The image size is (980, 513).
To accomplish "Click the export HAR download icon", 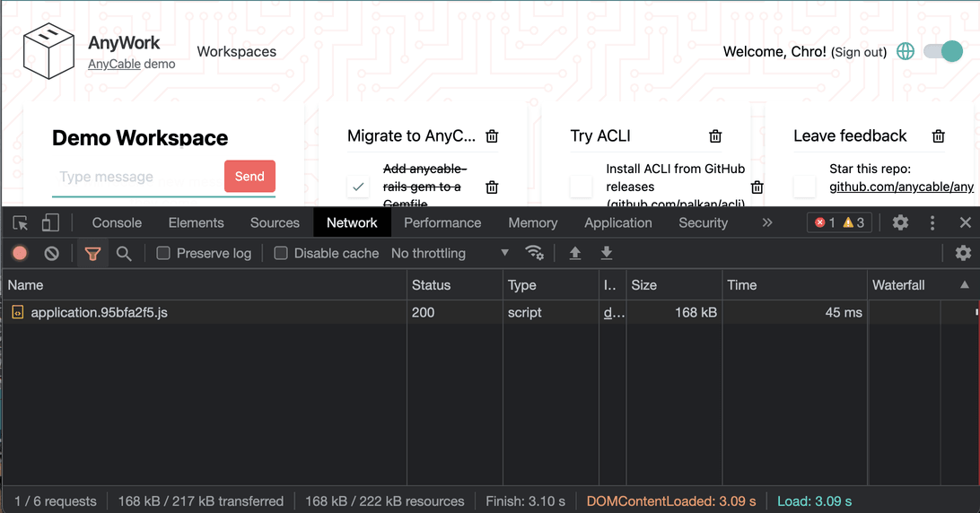I will [x=607, y=254].
